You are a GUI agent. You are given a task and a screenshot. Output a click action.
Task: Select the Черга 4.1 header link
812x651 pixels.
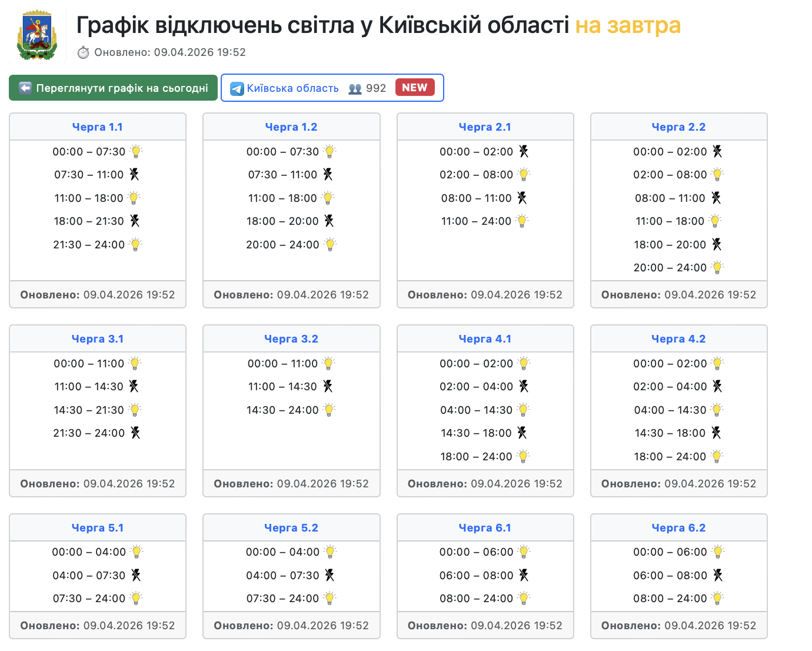click(485, 339)
